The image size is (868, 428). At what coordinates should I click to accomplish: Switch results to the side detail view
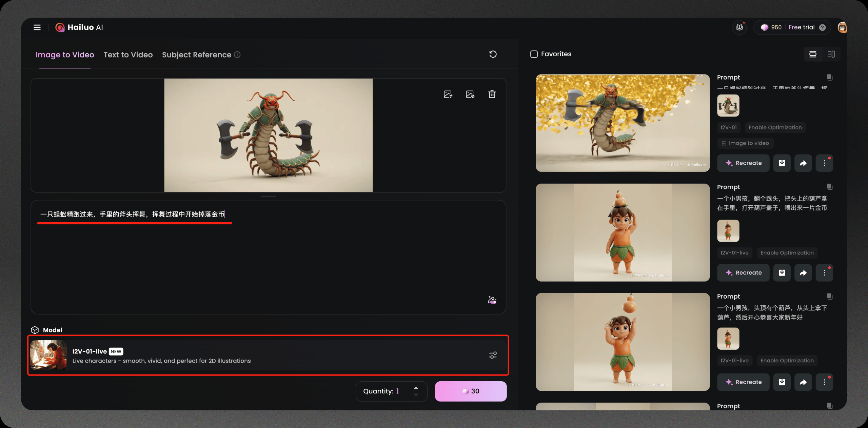pyautogui.click(x=831, y=54)
